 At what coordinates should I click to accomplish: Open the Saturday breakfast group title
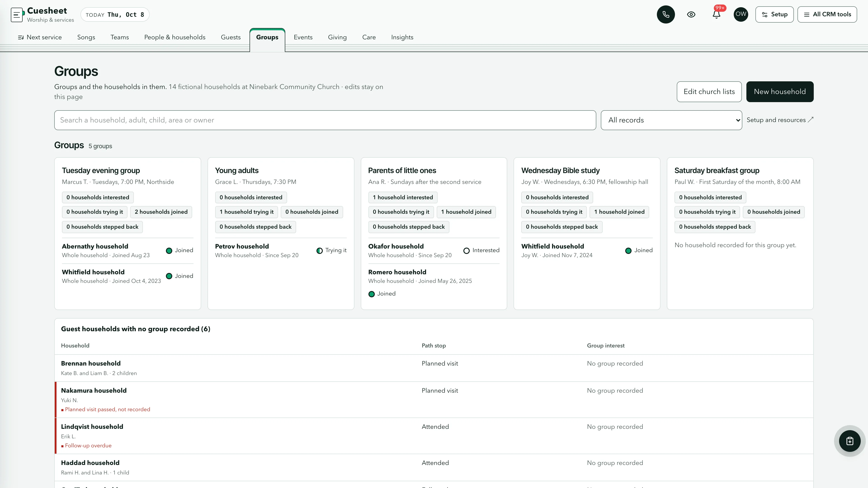(x=717, y=170)
